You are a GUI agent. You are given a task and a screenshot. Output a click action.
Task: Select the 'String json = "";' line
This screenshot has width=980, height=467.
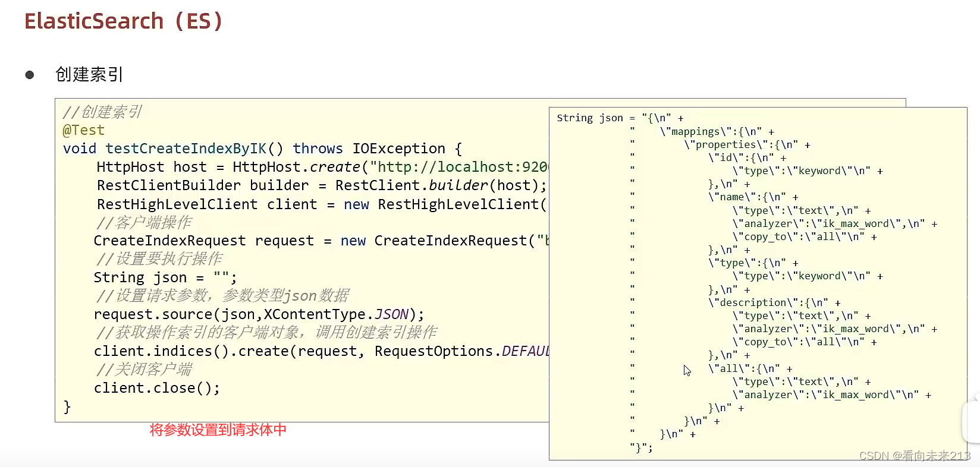tap(165, 277)
